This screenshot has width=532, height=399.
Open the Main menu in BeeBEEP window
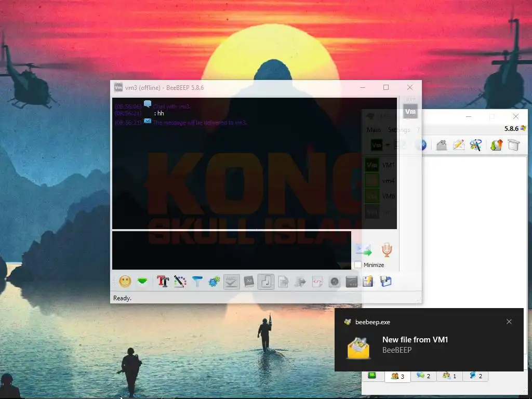tap(374, 129)
